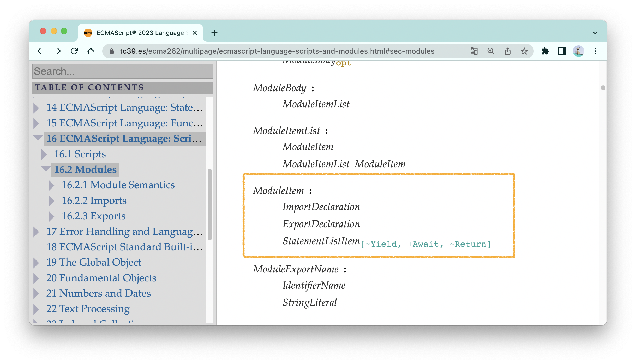Click the home page icon
The height and width of the screenshot is (364, 636).
tap(91, 52)
